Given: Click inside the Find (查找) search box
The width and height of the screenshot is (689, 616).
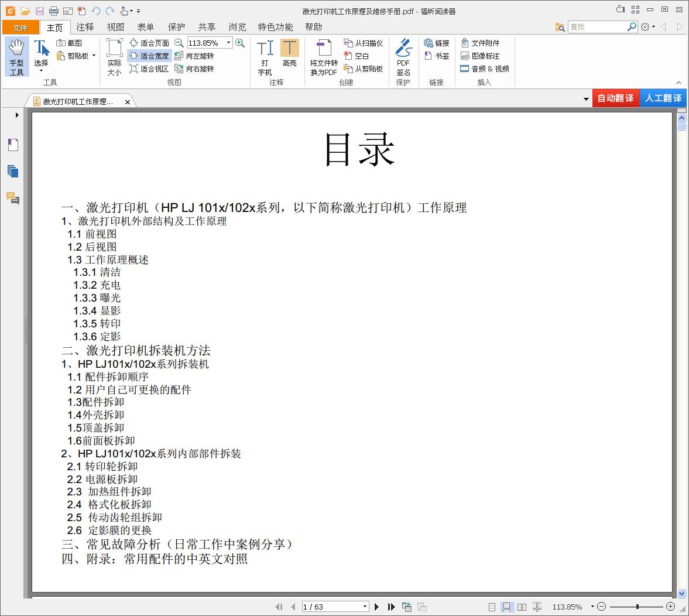Looking at the screenshot, I should coord(597,27).
